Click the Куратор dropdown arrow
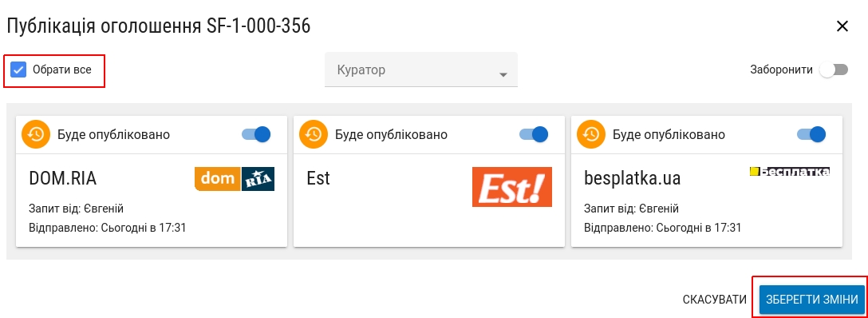This screenshot has width=868, height=318. click(503, 75)
